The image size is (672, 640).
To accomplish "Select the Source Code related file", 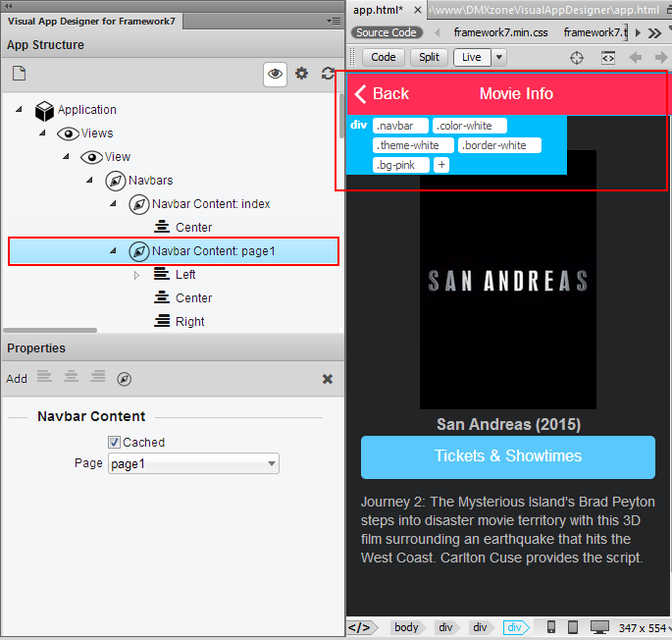I will tap(387, 32).
